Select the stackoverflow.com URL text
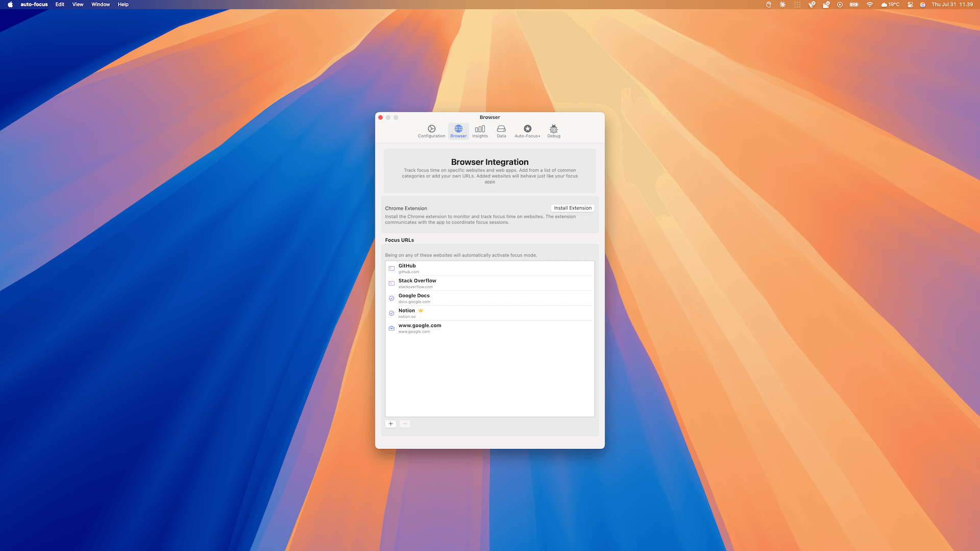Viewport: 980px width, 551px height. click(x=415, y=287)
